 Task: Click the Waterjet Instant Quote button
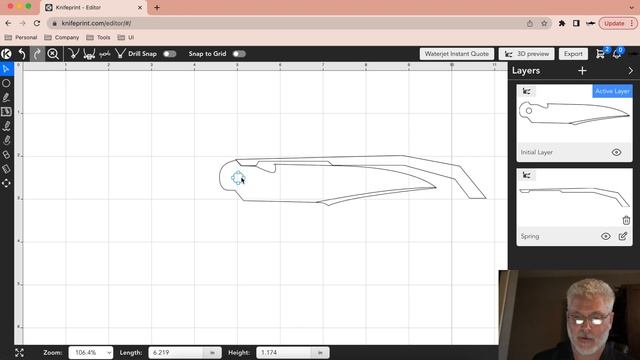click(x=457, y=54)
